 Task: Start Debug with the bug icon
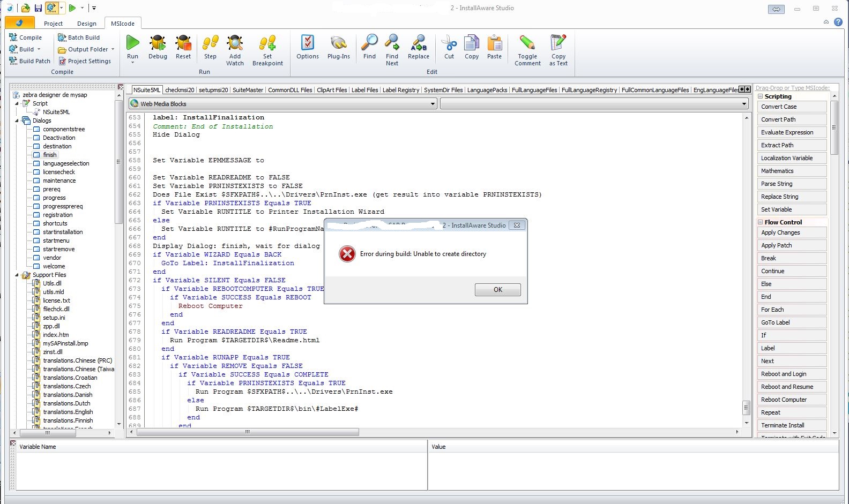[158, 42]
